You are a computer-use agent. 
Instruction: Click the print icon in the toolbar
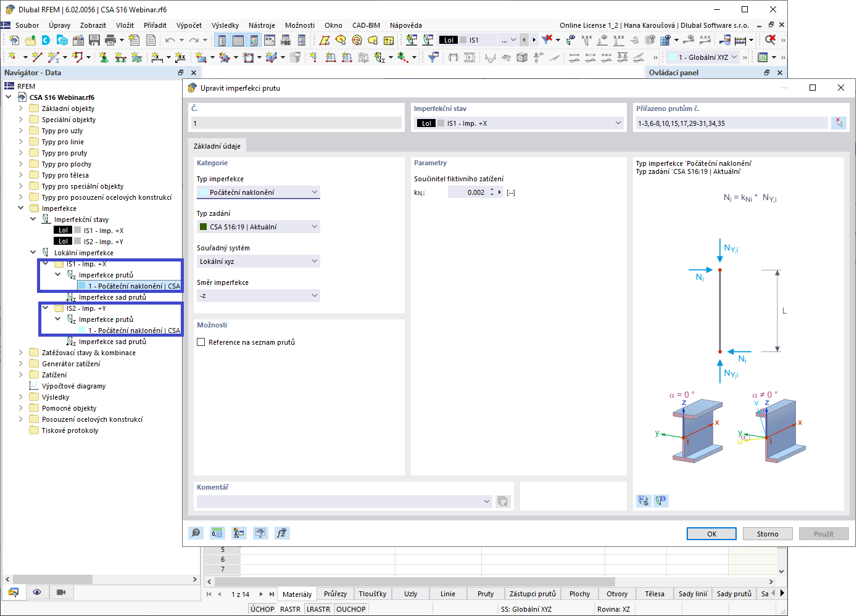pos(110,40)
